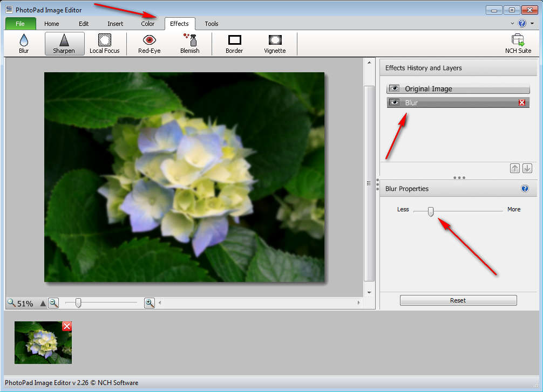543x392 pixels.
Task: Close the hydrangea thumbnail with red X
Action: tap(67, 326)
